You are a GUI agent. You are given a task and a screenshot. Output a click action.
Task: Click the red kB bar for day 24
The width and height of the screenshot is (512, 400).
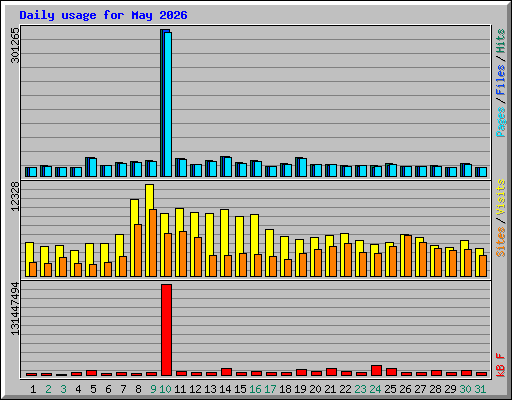point(376,371)
